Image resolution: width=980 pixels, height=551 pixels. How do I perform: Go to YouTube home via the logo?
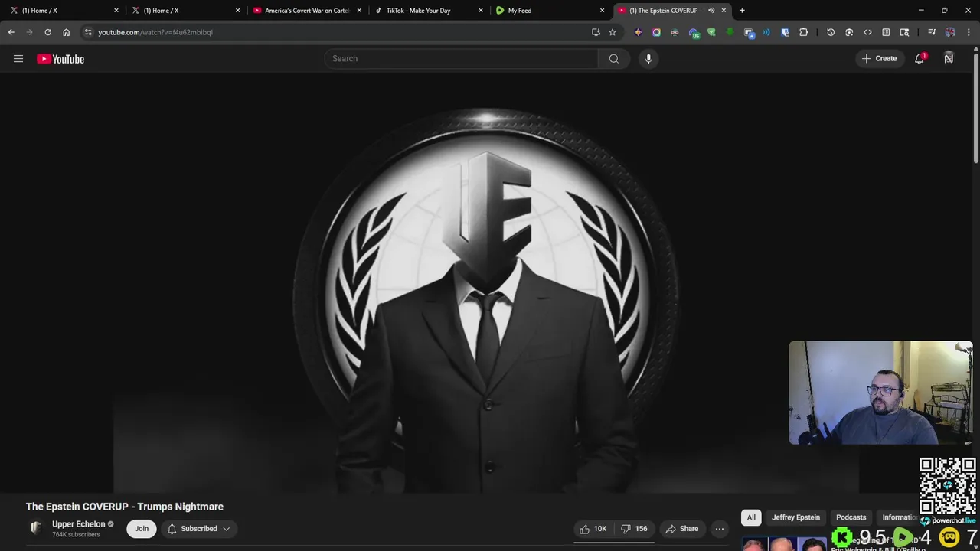60,59
